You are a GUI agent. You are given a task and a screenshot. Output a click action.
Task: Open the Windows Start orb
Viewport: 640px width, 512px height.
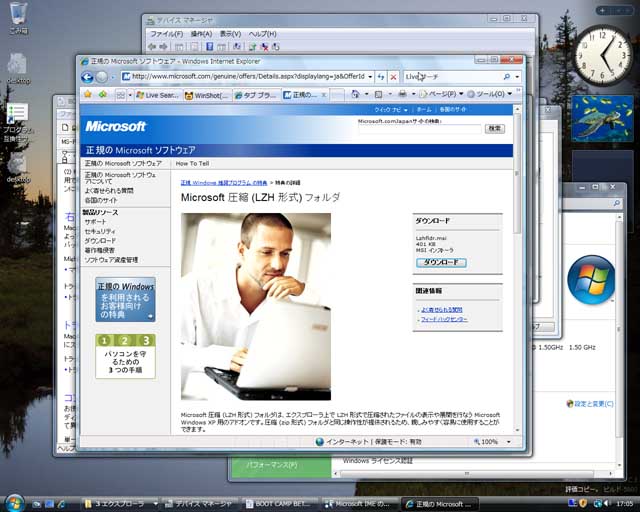[x=15, y=503]
